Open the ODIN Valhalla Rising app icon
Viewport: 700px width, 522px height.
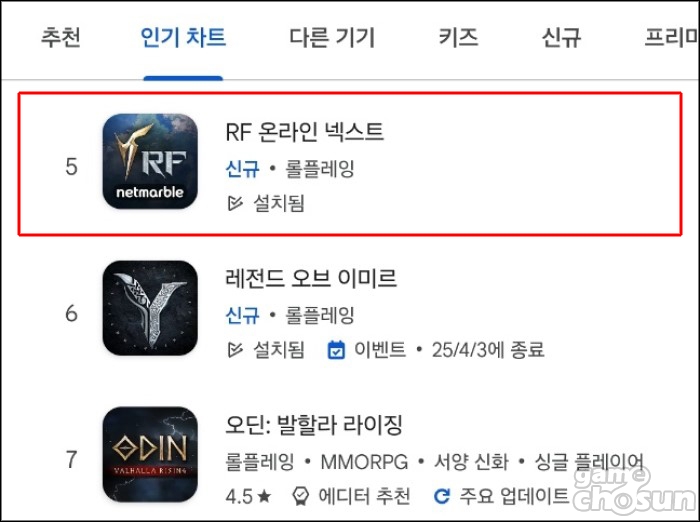(150, 454)
